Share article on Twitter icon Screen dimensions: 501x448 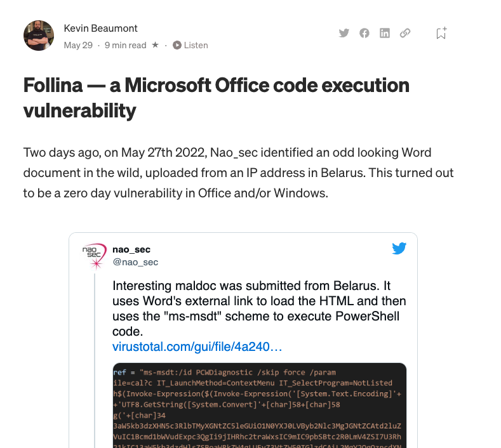[344, 33]
